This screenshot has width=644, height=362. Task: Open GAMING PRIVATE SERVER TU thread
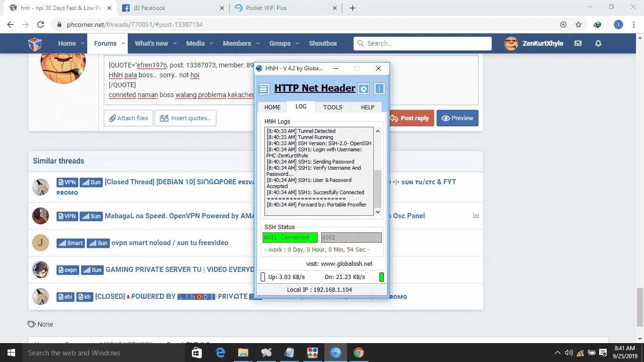click(x=180, y=270)
